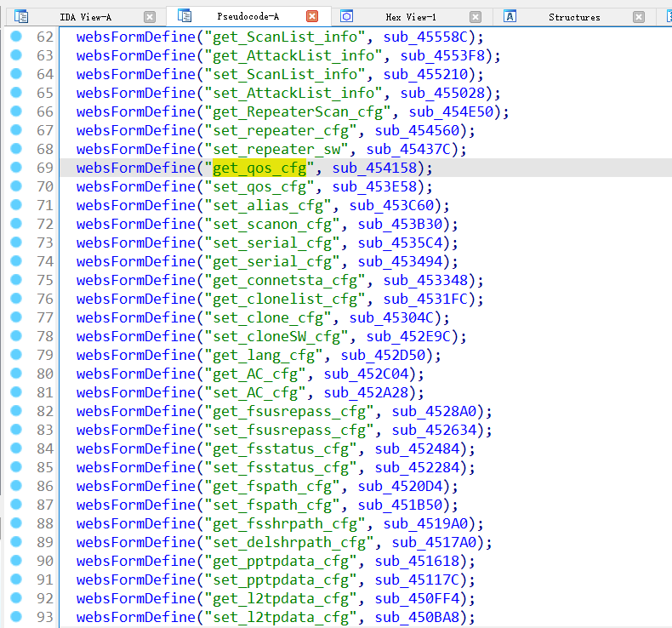
Task: Close the IDA View-A tab
Action: click(150, 16)
